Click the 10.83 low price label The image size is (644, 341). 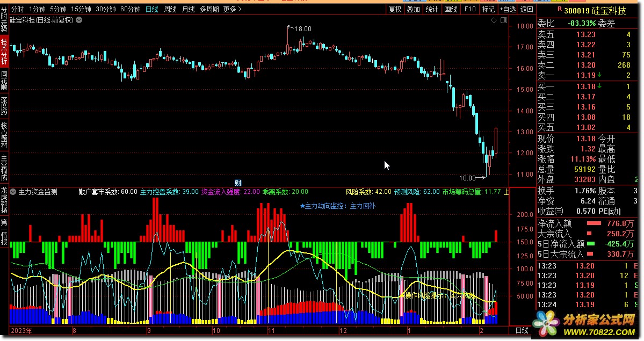[x=467, y=178]
